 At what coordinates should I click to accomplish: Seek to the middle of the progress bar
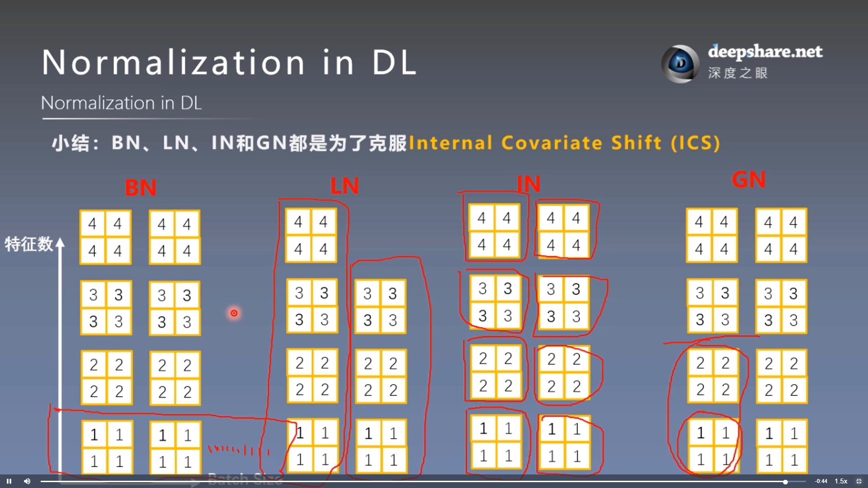(423, 482)
